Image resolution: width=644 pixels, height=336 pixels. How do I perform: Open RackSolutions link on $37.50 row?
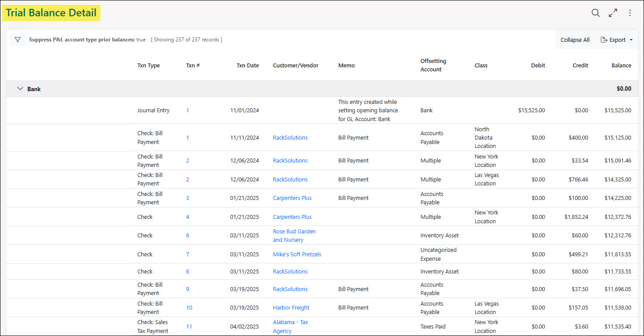[290, 289]
